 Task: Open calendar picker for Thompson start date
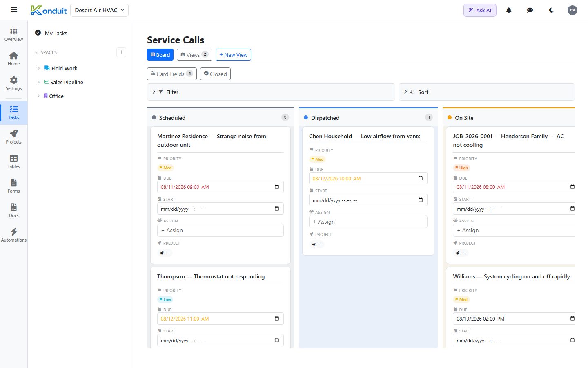pos(277,340)
